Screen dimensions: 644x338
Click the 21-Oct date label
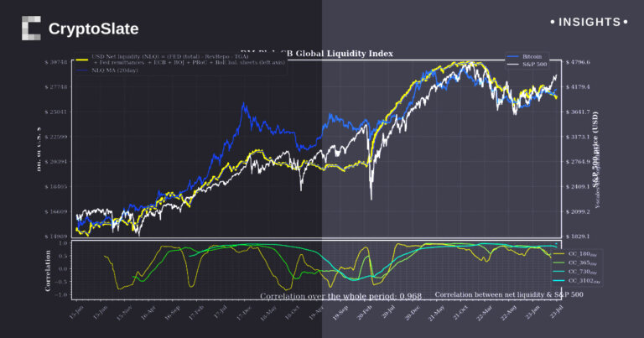460,312
